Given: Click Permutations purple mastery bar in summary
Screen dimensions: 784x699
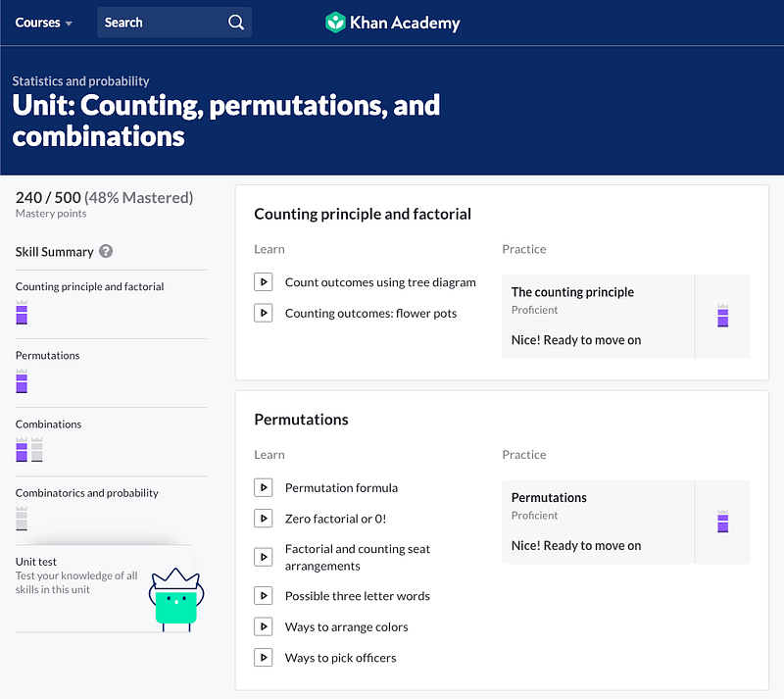Looking at the screenshot, I should pos(22,381).
